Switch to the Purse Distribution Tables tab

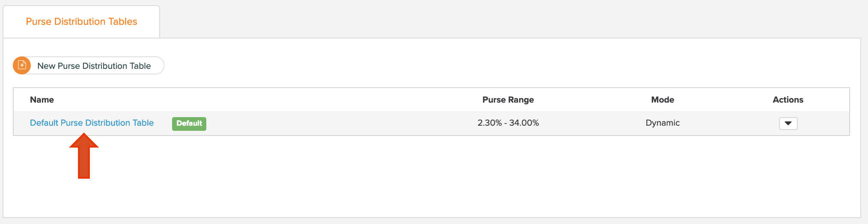click(81, 21)
